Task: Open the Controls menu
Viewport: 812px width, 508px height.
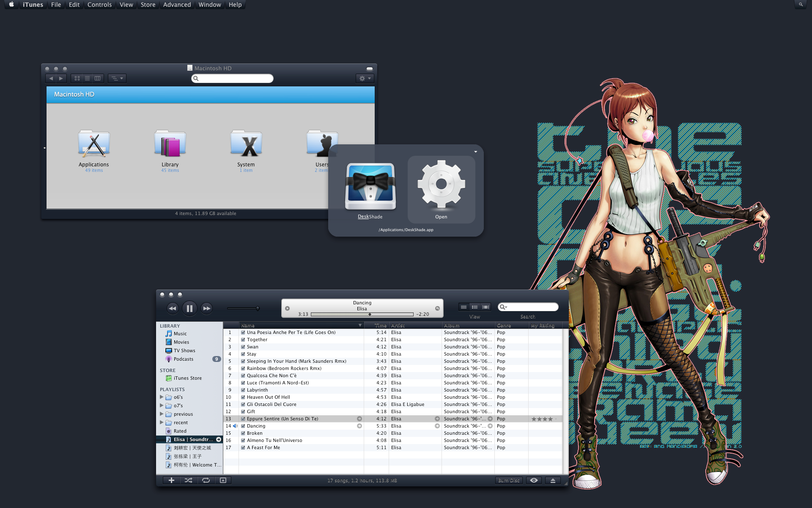Action: coord(99,5)
